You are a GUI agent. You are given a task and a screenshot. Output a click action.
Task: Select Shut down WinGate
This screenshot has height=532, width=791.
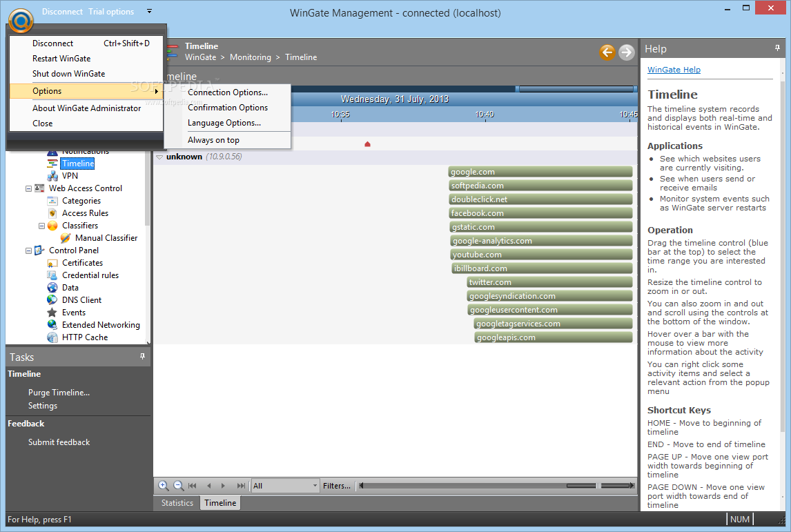point(86,74)
